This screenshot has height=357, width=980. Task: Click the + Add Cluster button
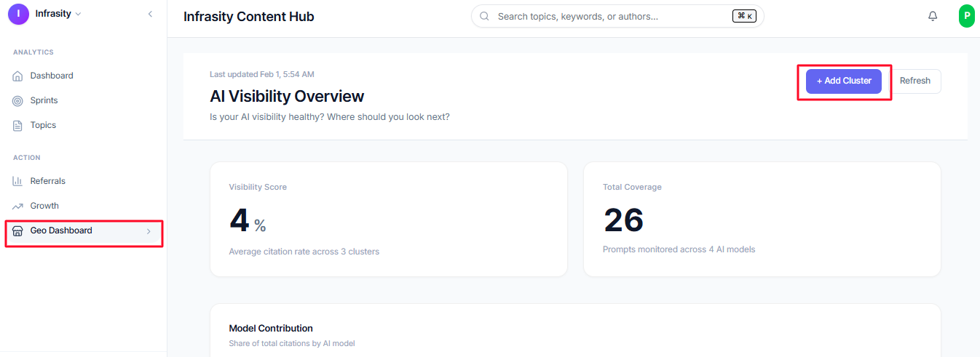pos(844,81)
